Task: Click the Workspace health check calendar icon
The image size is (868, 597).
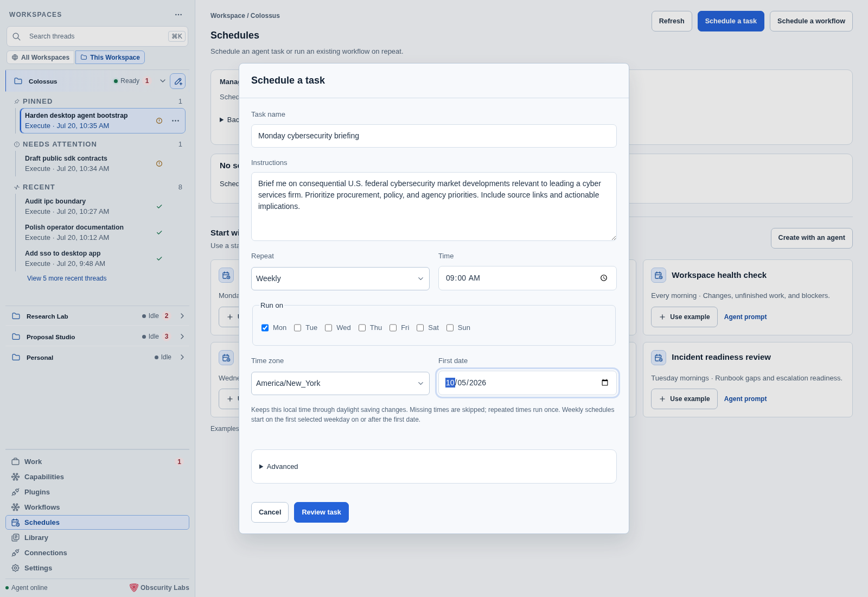Action: coord(659,275)
